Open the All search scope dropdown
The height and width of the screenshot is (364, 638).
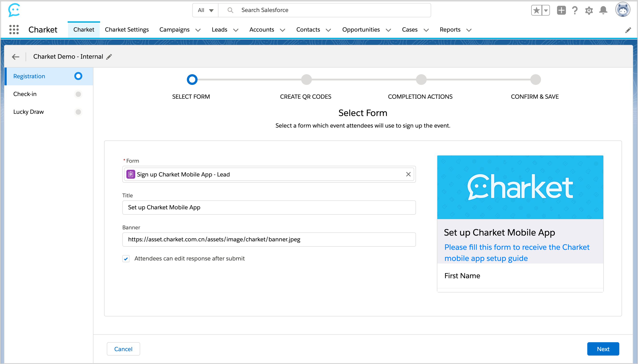click(x=205, y=10)
